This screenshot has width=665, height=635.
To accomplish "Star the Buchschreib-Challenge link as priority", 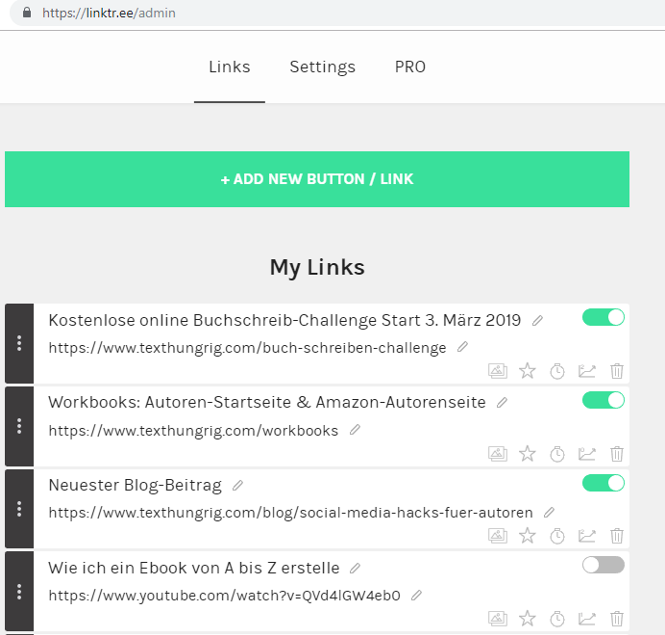I will 527,371.
